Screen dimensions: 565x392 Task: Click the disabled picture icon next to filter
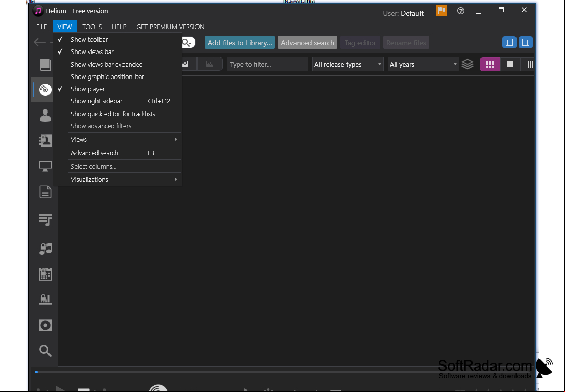pos(209,64)
